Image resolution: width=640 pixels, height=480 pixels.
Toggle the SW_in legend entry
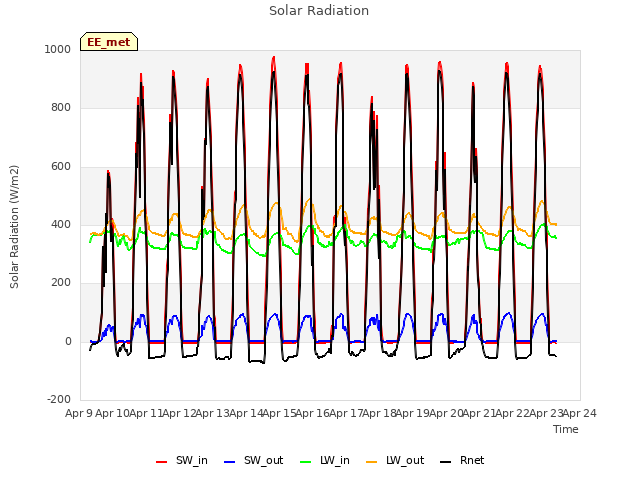pos(182,460)
